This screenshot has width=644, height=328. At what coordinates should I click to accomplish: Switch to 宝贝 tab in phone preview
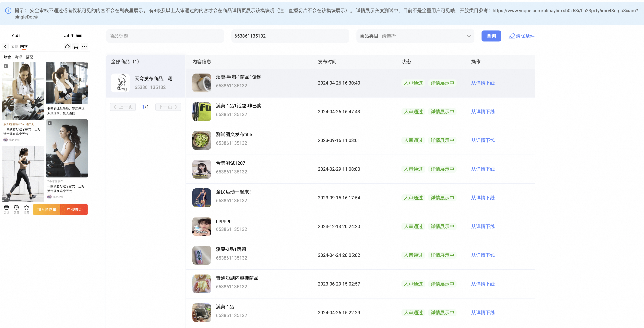(14, 46)
